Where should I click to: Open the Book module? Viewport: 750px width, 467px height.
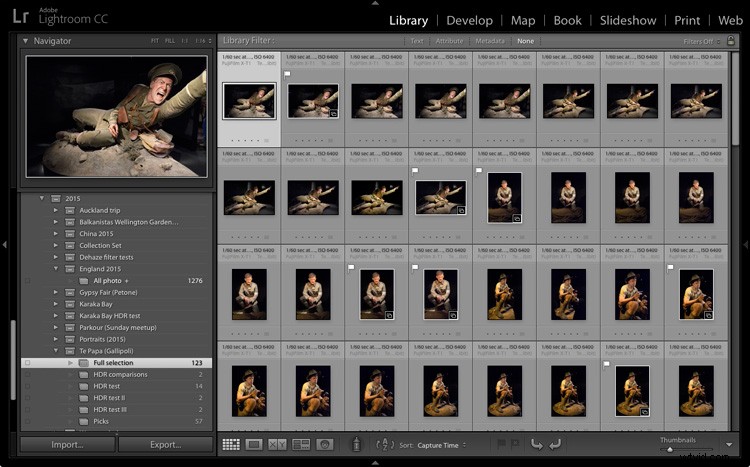click(x=567, y=20)
